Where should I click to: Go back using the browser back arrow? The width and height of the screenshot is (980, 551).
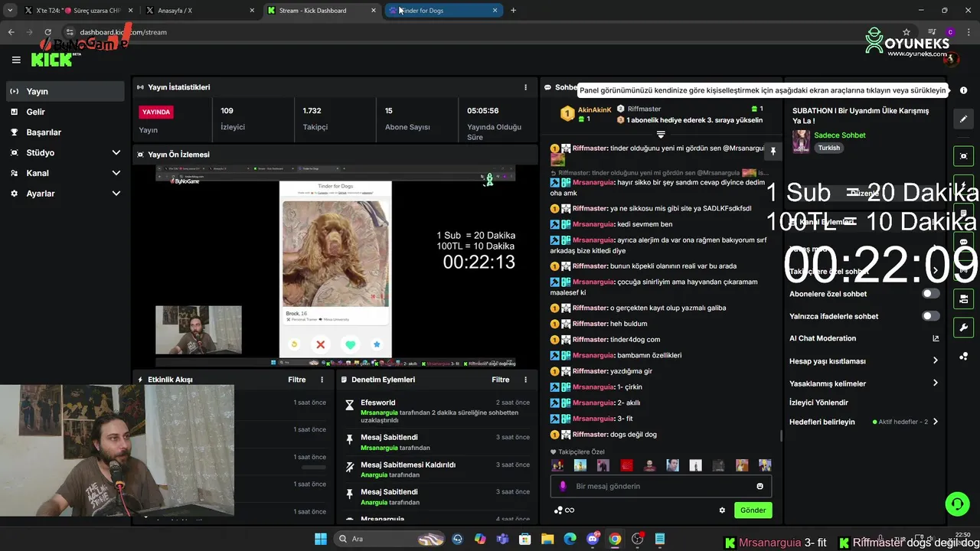(11, 32)
